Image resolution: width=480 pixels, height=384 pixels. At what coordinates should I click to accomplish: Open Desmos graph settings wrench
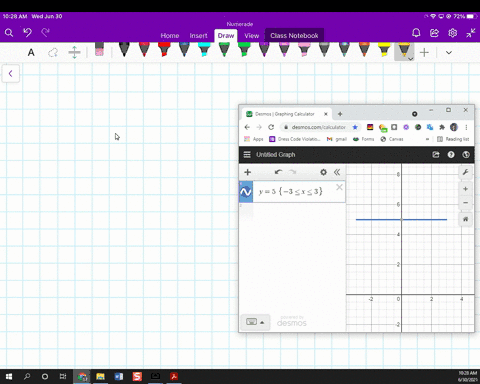pyautogui.click(x=466, y=172)
